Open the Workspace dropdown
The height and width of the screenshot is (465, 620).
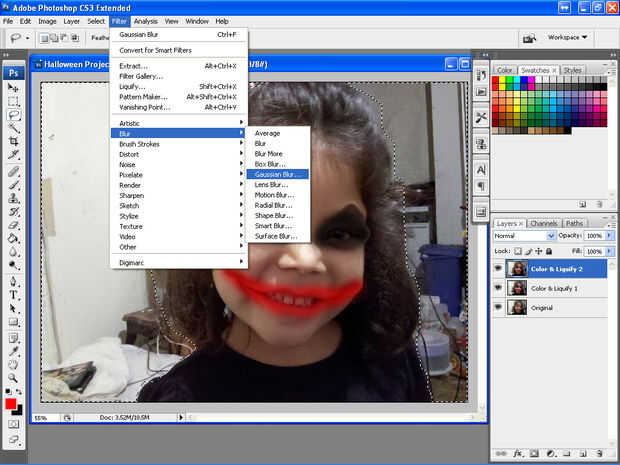(x=567, y=37)
